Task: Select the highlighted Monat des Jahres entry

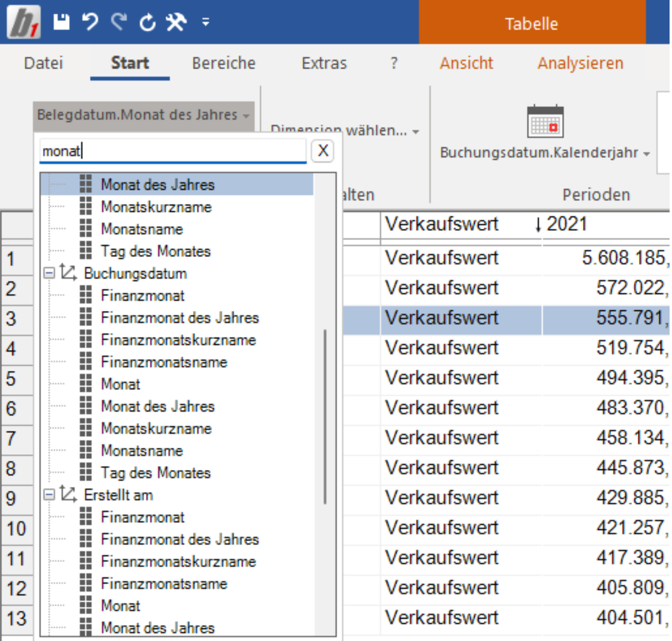Action: (x=177, y=185)
